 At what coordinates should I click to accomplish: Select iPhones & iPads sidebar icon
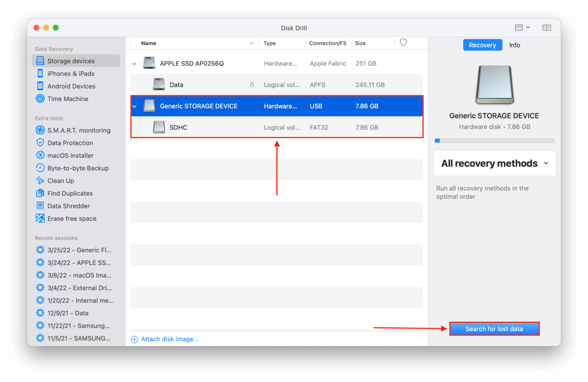(40, 74)
